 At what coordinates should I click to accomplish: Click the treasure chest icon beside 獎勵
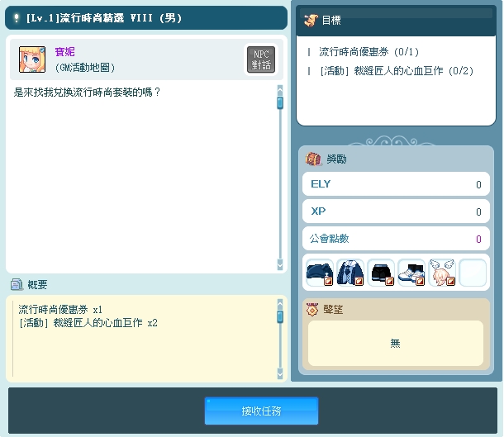[x=313, y=159]
